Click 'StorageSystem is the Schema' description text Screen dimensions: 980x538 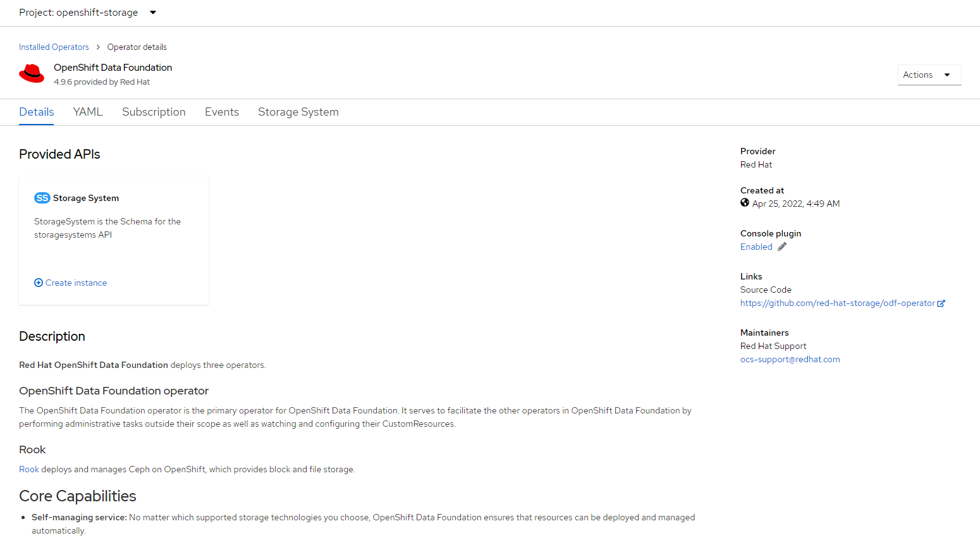point(107,228)
